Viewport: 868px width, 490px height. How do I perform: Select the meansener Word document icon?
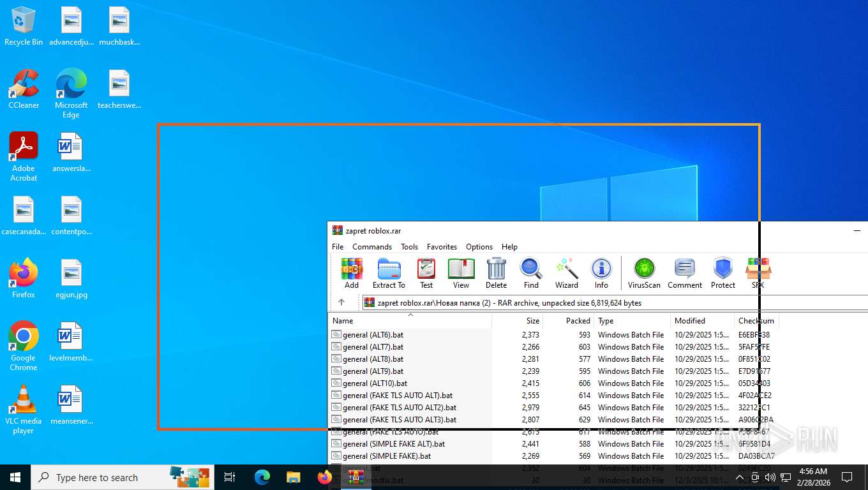point(71,405)
